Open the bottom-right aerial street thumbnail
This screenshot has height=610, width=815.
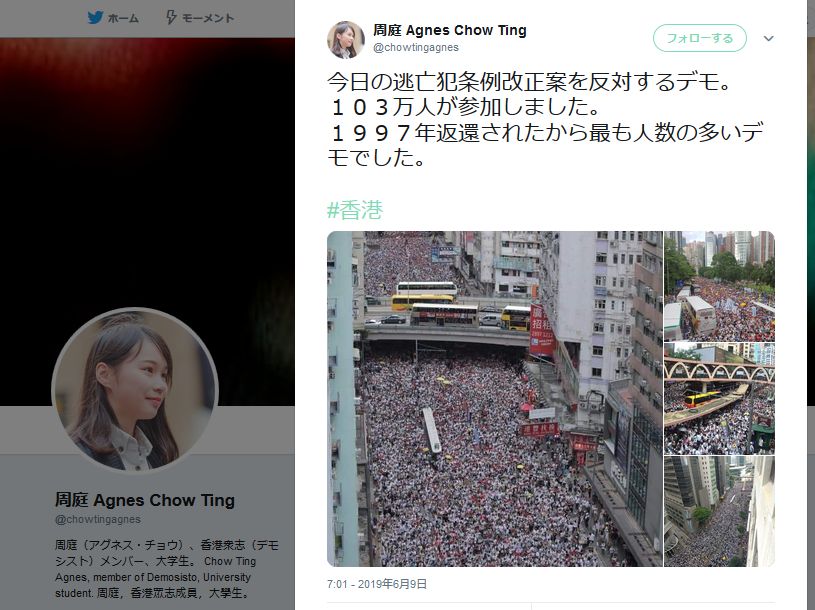point(719,511)
